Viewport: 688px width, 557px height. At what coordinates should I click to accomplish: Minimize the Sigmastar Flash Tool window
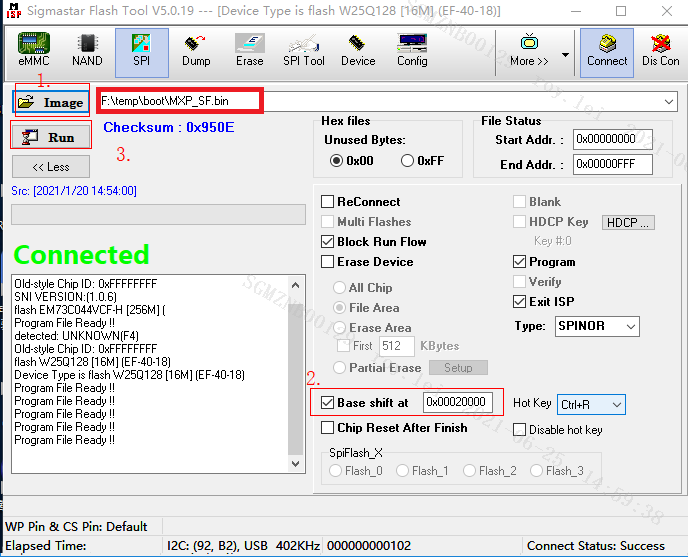coord(575,11)
